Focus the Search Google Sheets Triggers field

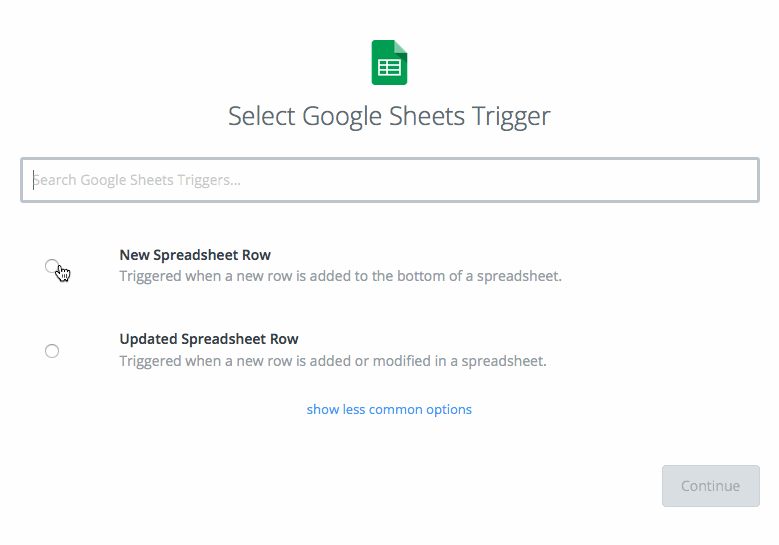point(389,180)
